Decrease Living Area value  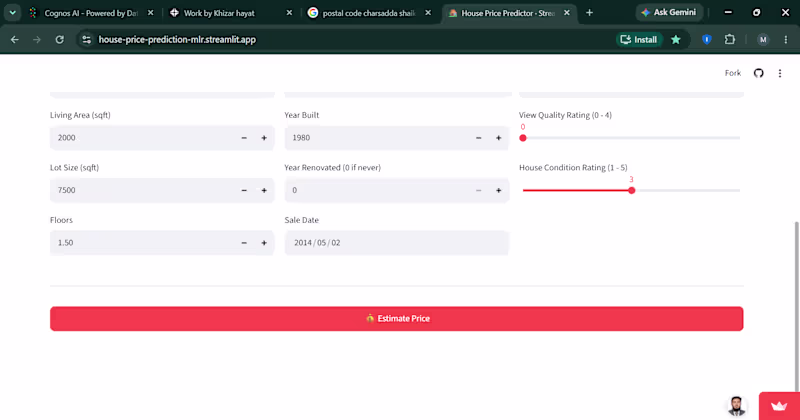click(244, 138)
